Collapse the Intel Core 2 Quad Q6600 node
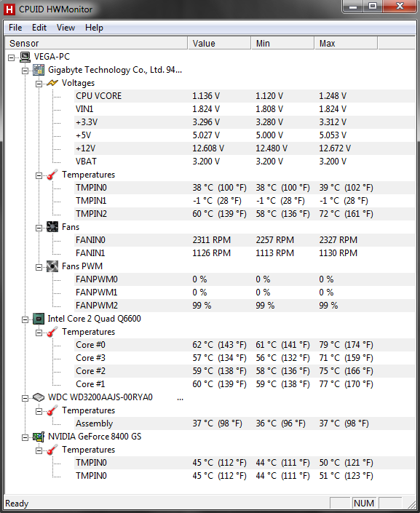This screenshot has height=513, width=420. click(25, 319)
